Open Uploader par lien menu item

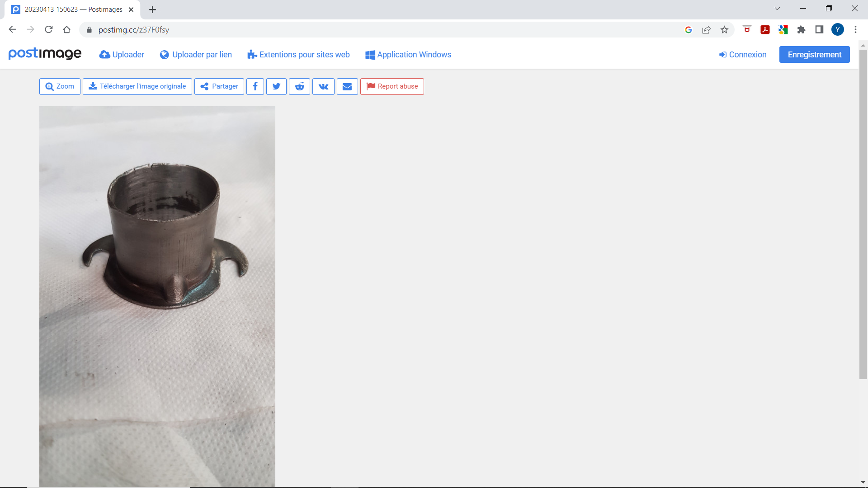(x=196, y=55)
